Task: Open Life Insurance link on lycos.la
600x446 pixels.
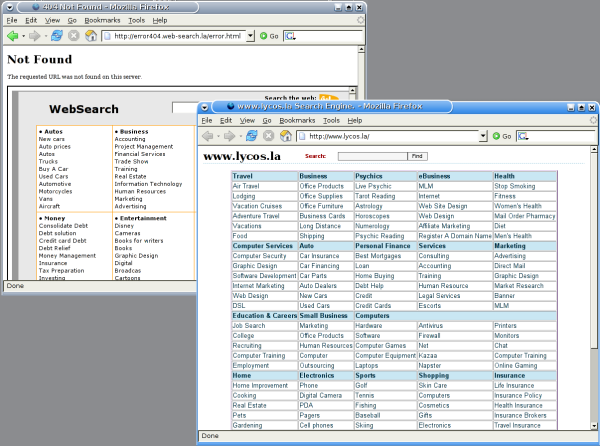Action: click(514, 386)
